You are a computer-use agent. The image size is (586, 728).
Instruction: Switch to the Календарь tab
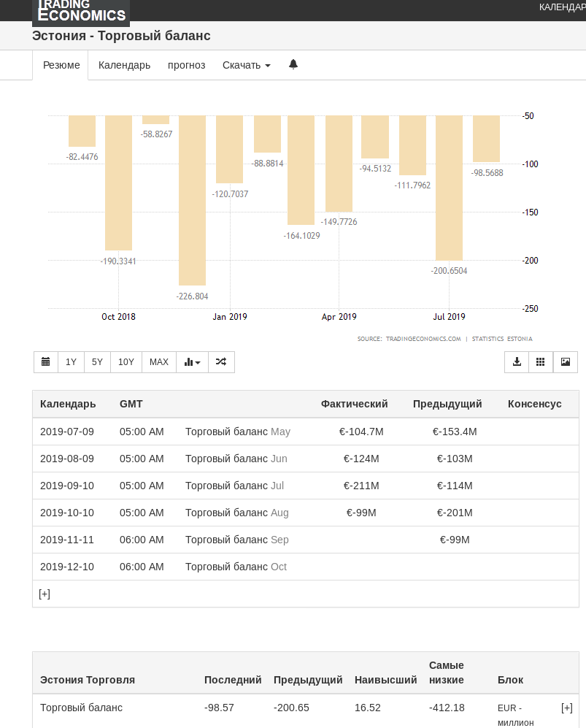[124, 65]
